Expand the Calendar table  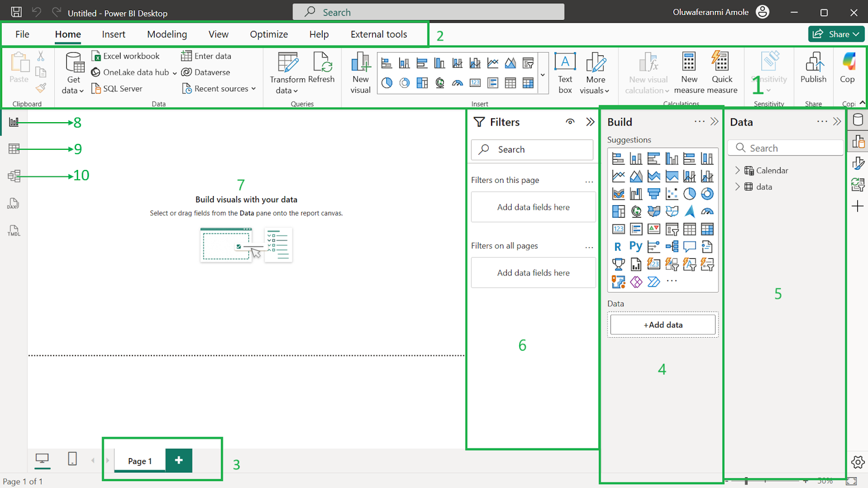click(x=737, y=170)
